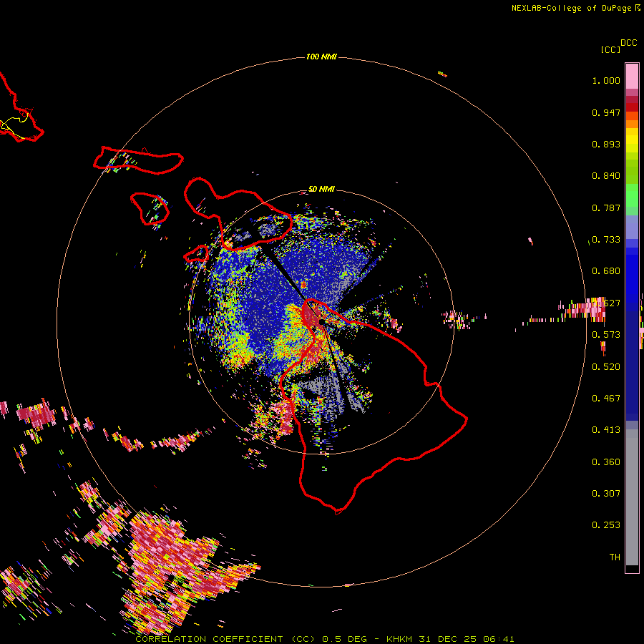Click the 0.733 scale value
The width and height of the screenshot is (644, 644).
606,240
